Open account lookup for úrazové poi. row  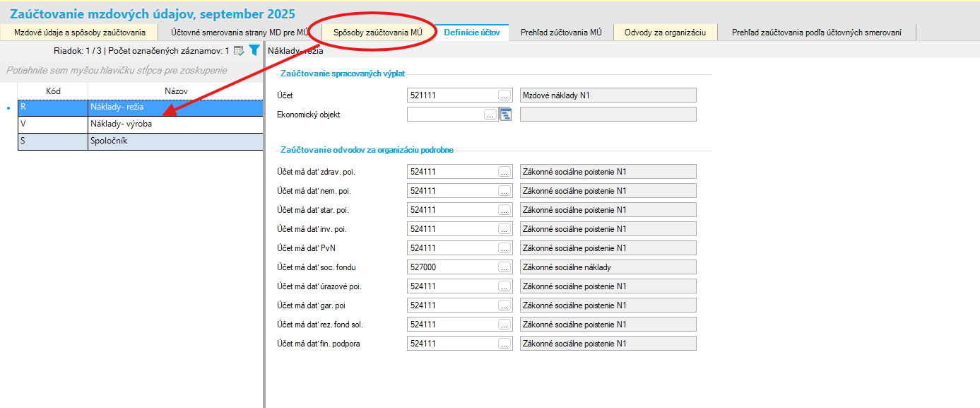pyautogui.click(x=504, y=286)
